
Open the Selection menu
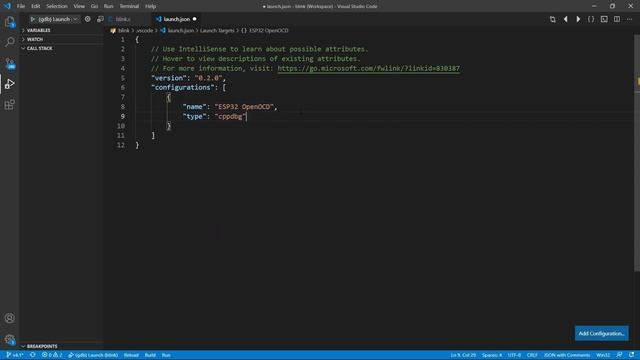(x=57, y=6)
